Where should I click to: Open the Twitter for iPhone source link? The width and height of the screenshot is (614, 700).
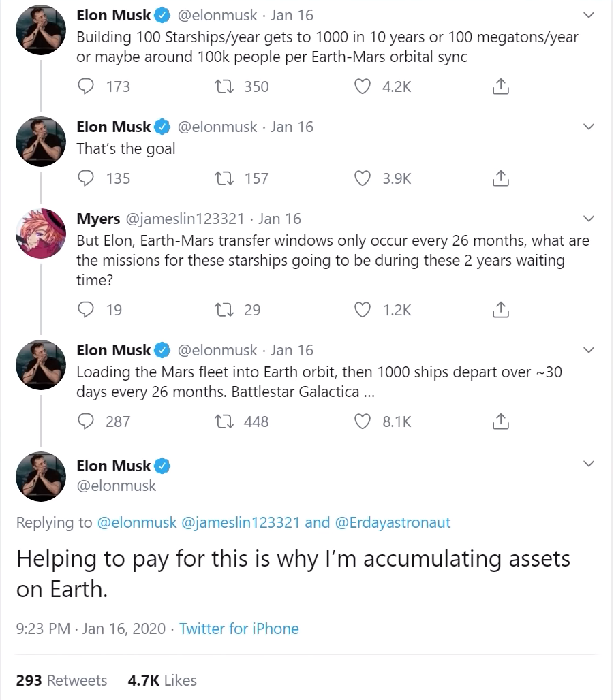point(239,629)
